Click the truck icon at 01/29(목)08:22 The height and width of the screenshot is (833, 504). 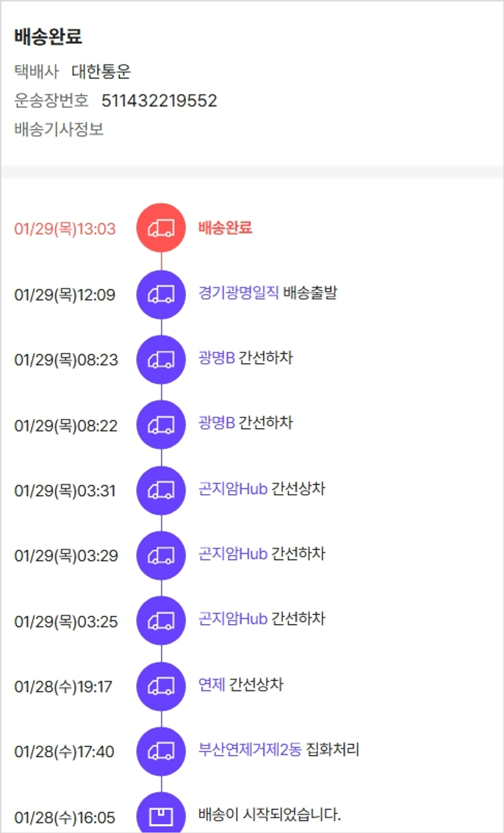(161, 425)
